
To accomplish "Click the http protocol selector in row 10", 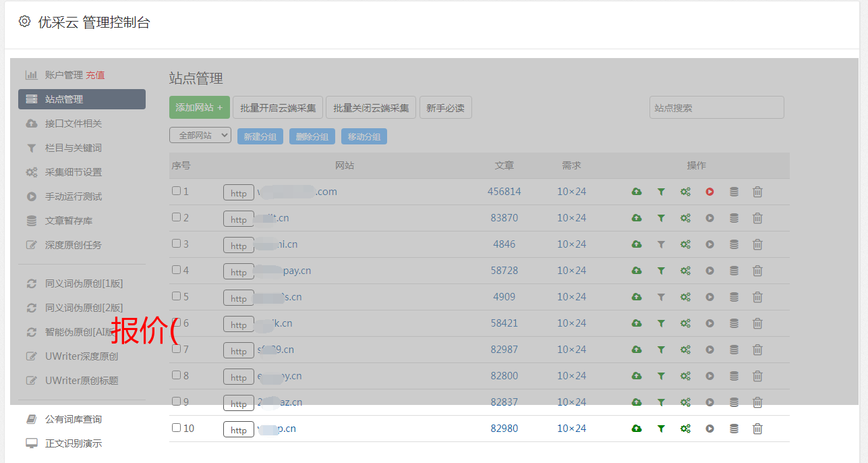I will tap(238, 429).
